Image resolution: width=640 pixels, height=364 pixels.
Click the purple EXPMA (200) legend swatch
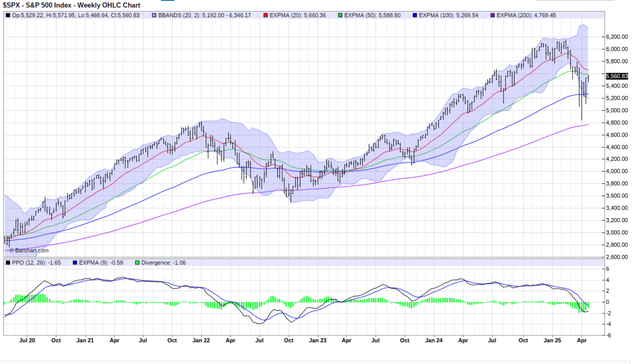pos(492,16)
